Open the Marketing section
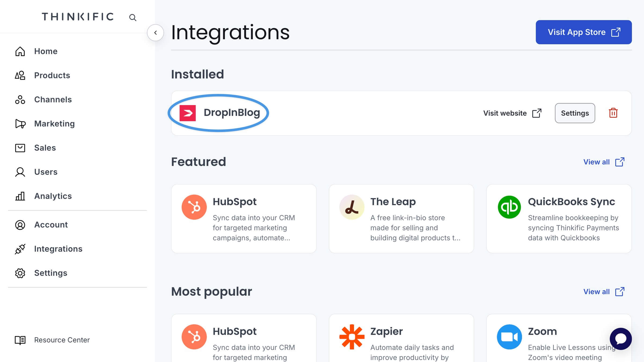 tap(54, 124)
